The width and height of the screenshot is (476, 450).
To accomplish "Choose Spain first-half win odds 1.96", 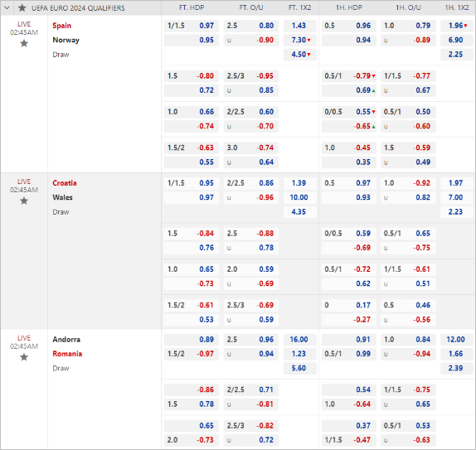I will coord(457,26).
